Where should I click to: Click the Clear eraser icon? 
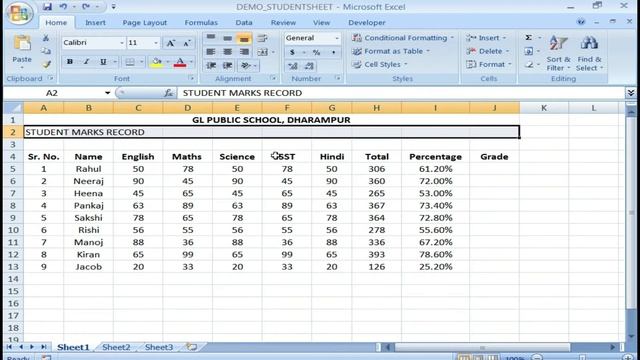(529, 64)
